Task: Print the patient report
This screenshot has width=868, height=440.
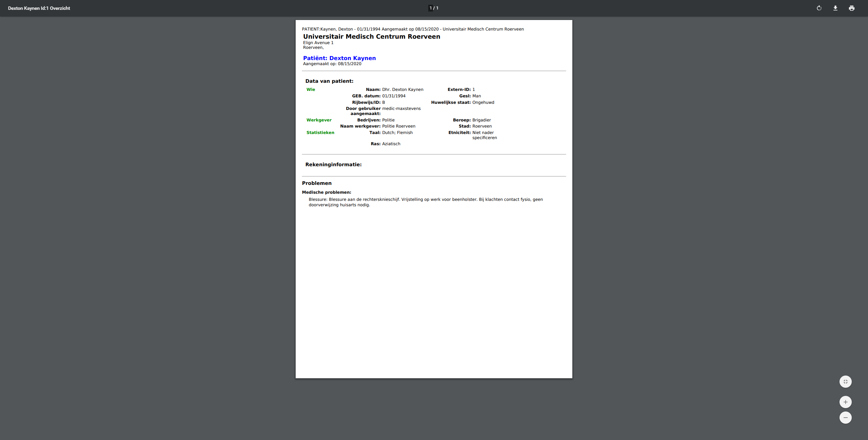Action: tap(852, 8)
